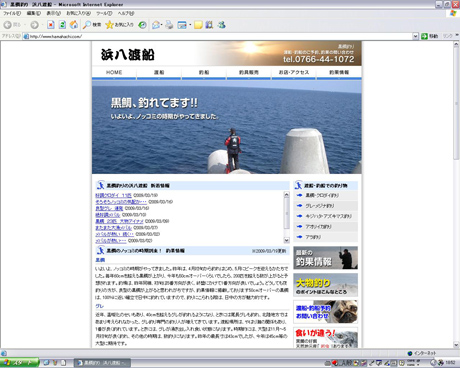Open the news link starting with 黒鯛 23匹
The height and width of the screenshot is (368, 460).
(x=119, y=221)
